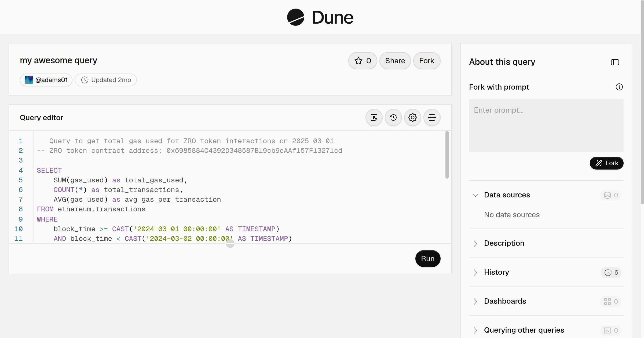The image size is (644, 338).
Task: Click the Dune wordmark text
Action: click(x=332, y=17)
